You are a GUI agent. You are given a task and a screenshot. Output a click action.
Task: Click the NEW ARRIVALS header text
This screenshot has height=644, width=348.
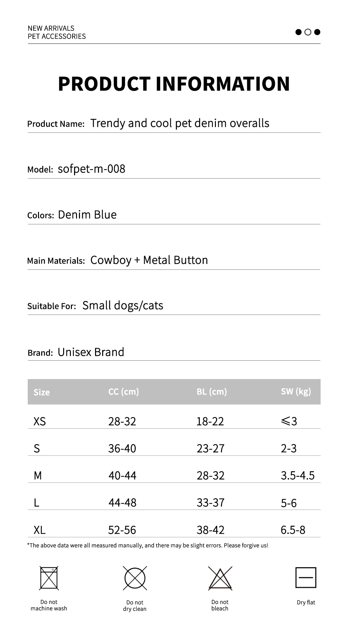click(x=51, y=28)
